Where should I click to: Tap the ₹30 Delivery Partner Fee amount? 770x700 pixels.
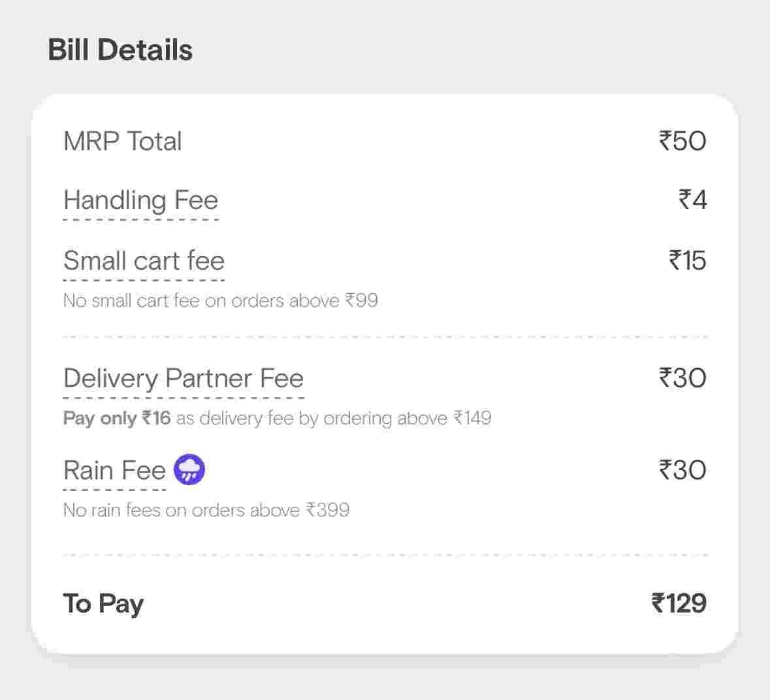coord(682,378)
